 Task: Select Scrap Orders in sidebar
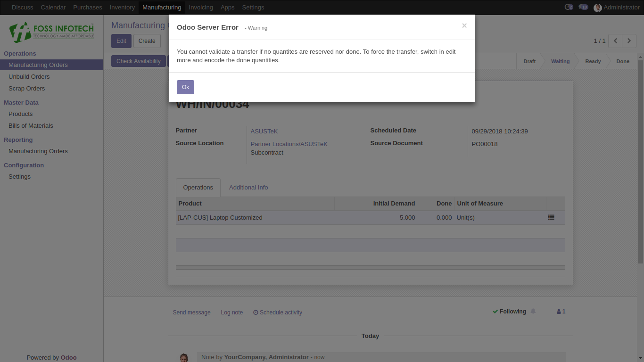click(x=51, y=89)
